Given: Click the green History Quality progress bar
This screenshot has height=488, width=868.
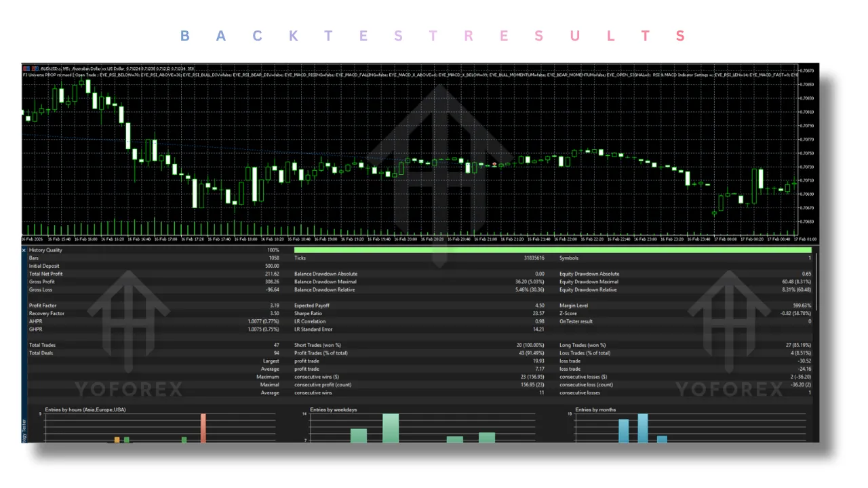Looking at the screenshot, I should [x=552, y=250].
